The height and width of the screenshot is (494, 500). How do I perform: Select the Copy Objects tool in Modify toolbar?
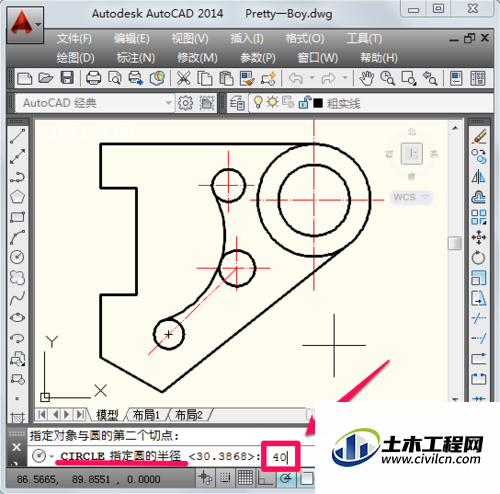point(479,156)
